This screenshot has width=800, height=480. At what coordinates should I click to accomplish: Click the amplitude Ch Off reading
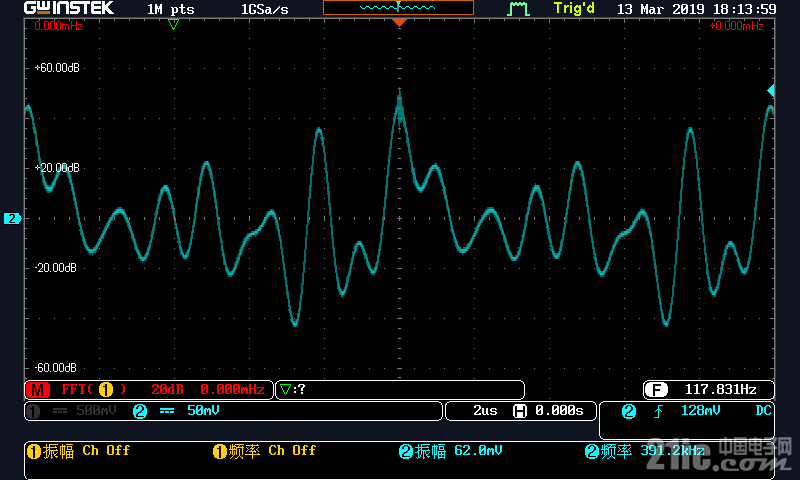[x=106, y=450]
